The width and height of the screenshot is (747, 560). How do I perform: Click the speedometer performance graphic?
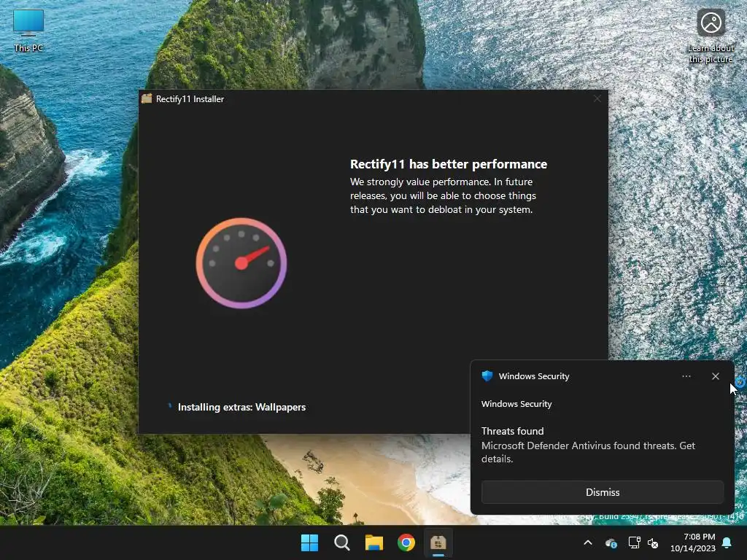coord(241,263)
